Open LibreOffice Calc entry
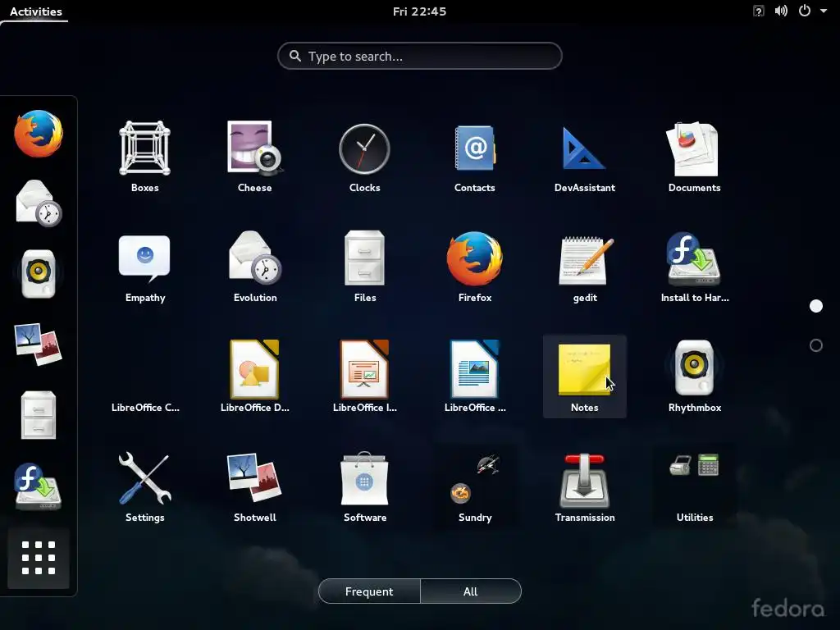Screen dimensions: 840x630 (x=144, y=376)
